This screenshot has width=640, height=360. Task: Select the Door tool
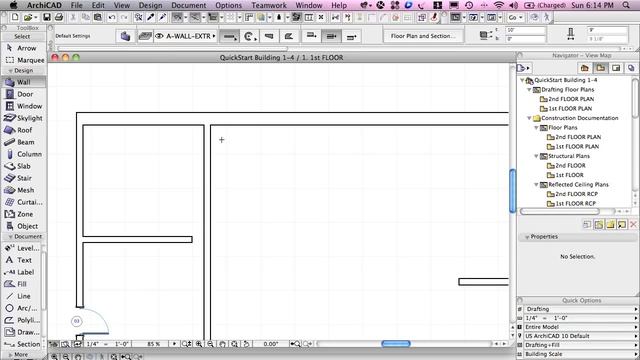pyautogui.click(x=23, y=94)
